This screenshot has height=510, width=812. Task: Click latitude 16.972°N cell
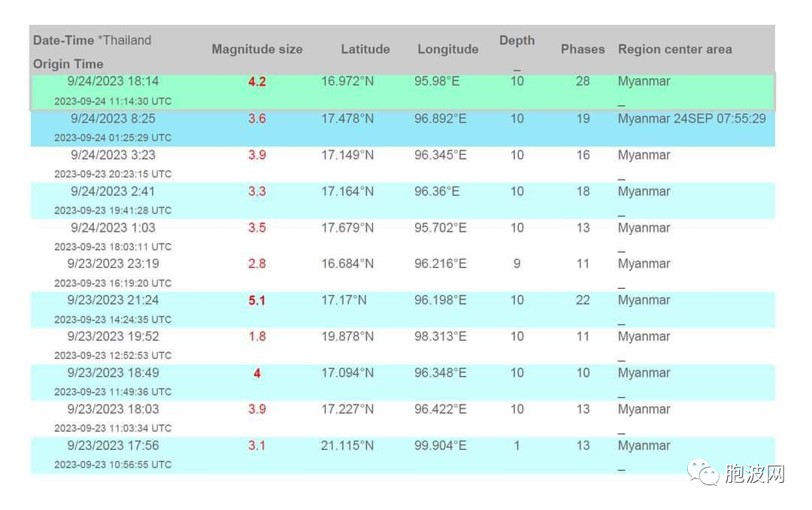coord(347,81)
